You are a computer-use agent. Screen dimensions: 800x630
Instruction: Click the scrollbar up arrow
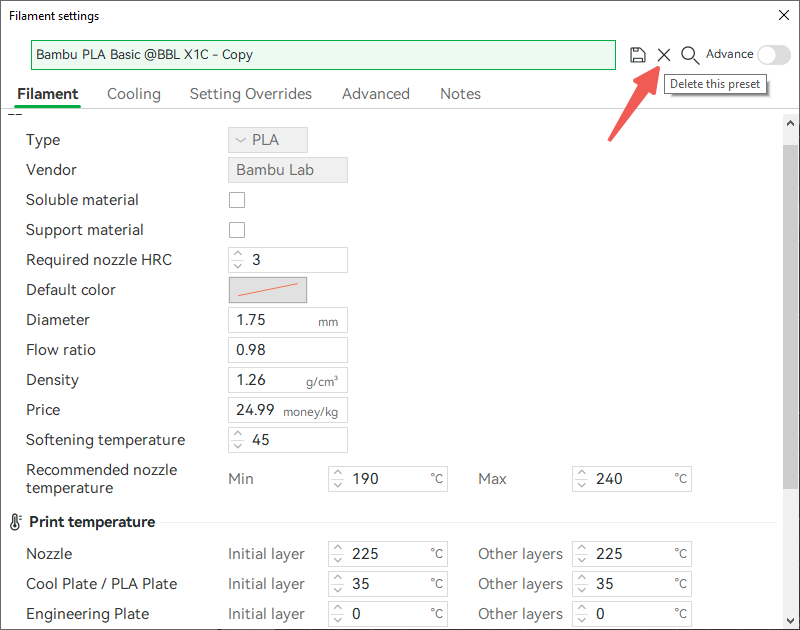click(x=790, y=123)
